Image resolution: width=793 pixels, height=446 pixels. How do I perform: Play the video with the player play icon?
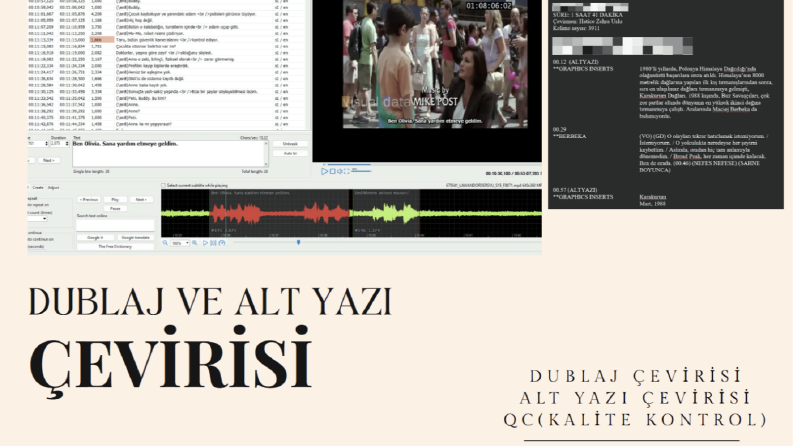tap(324, 171)
